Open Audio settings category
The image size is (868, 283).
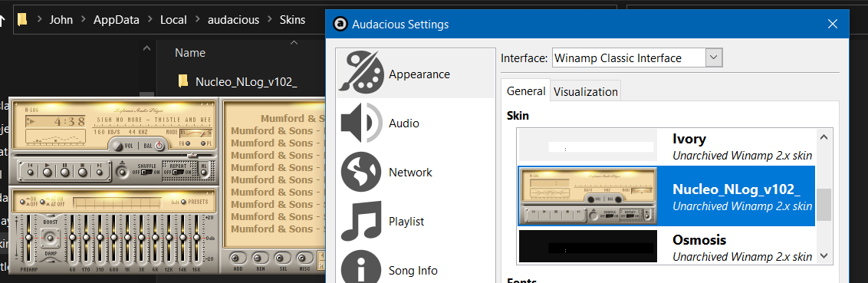pyautogui.click(x=415, y=123)
